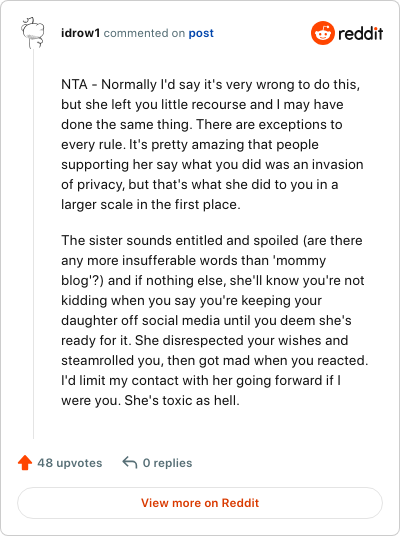Select the reddit wordmark text
The image size is (400, 536).
click(x=361, y=34)
